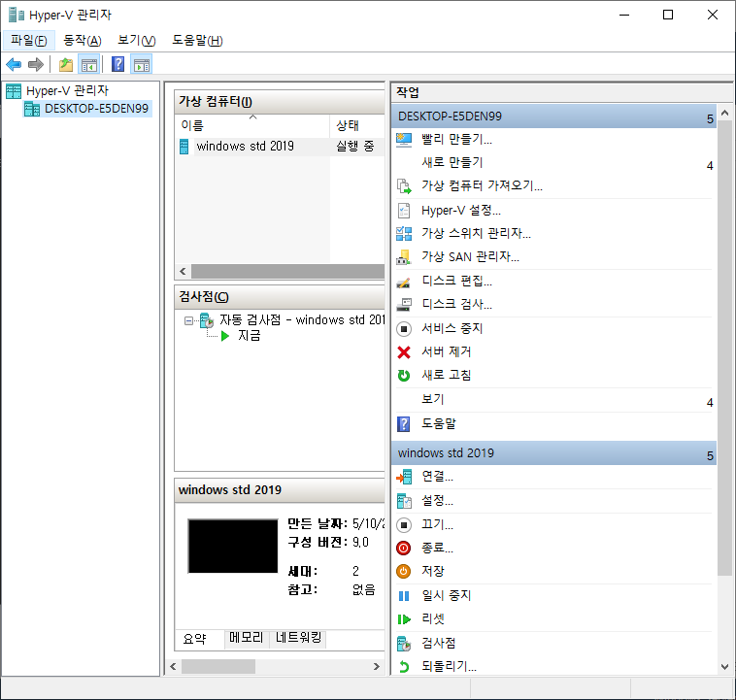This screenshot has height=700, width=736.
Task: Click the Hyper-V 설정 icon
Action: tap(404, 211)
